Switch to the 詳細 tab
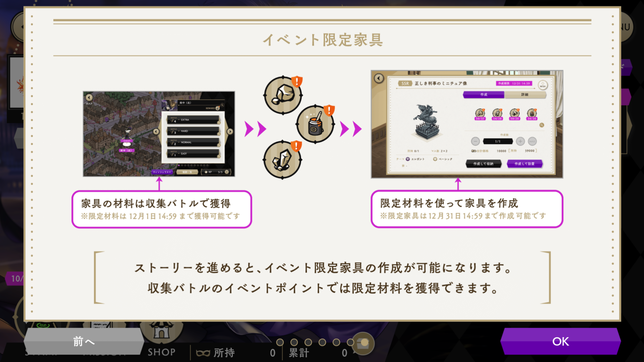 coord(525,94)
